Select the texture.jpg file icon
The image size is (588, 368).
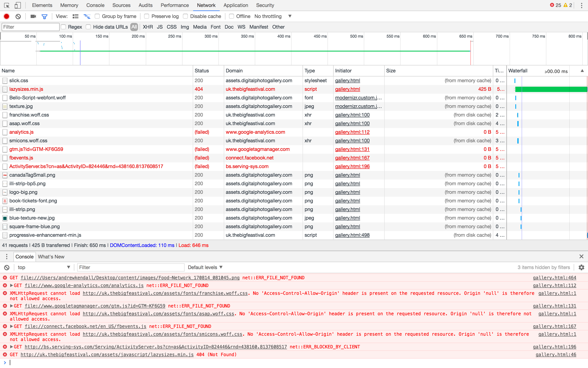click(x=5, y=106)
